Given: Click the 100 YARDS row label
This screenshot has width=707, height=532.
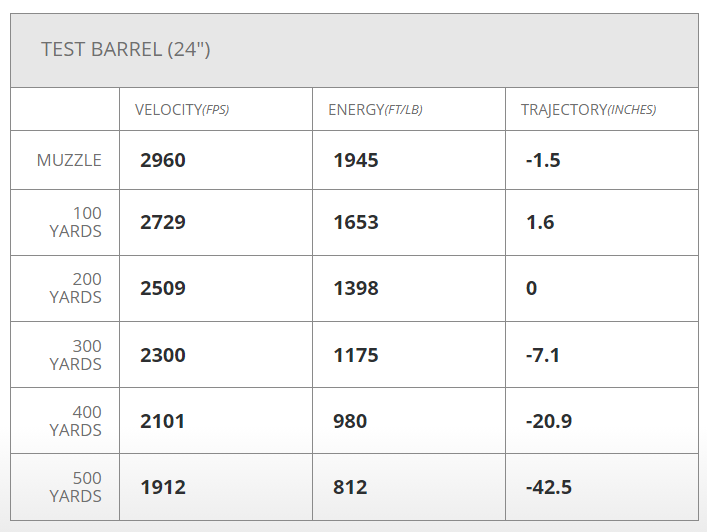Looking at the screenshot, I should [x=76, y=222].
